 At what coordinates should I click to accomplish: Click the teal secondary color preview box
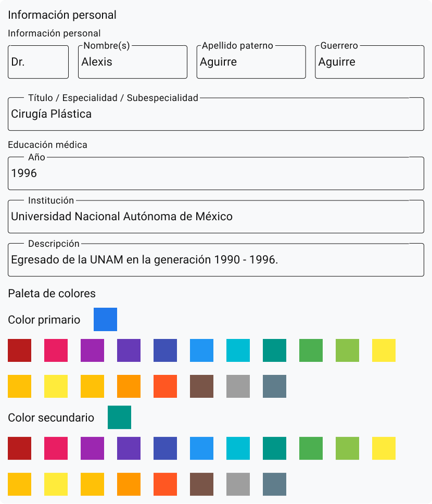[119, 417]
